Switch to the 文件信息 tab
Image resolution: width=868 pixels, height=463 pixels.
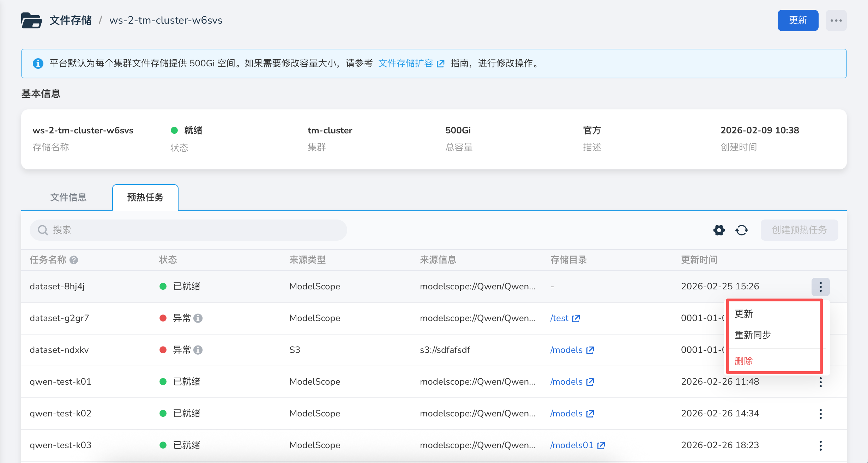point(68,197)
